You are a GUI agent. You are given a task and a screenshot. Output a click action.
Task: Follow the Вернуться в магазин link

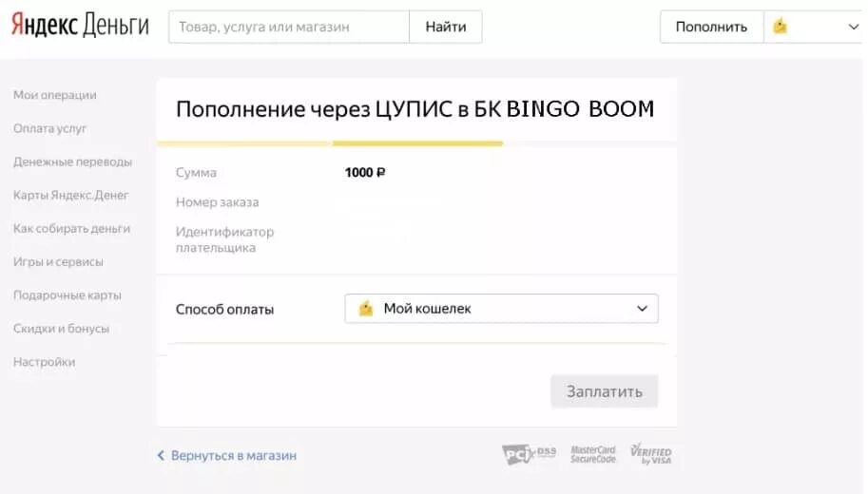234,455
